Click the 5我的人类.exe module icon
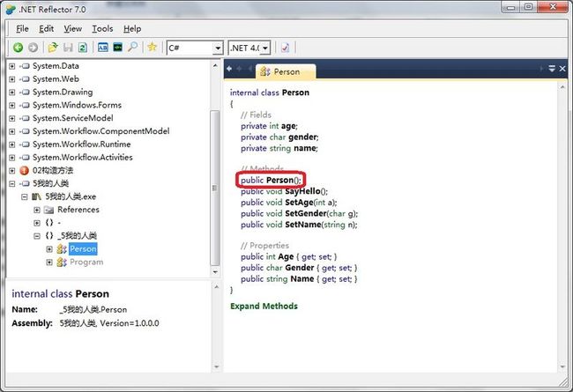The width and height of the screenshot is (573, 392). (x=36, y=197)
